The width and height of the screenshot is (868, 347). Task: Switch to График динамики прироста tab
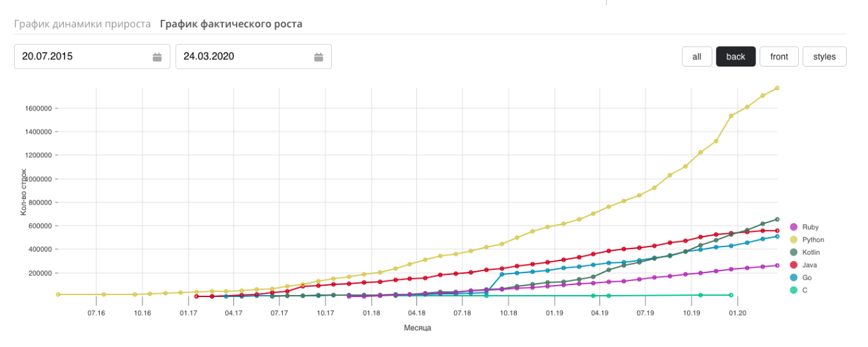point(82,24)
